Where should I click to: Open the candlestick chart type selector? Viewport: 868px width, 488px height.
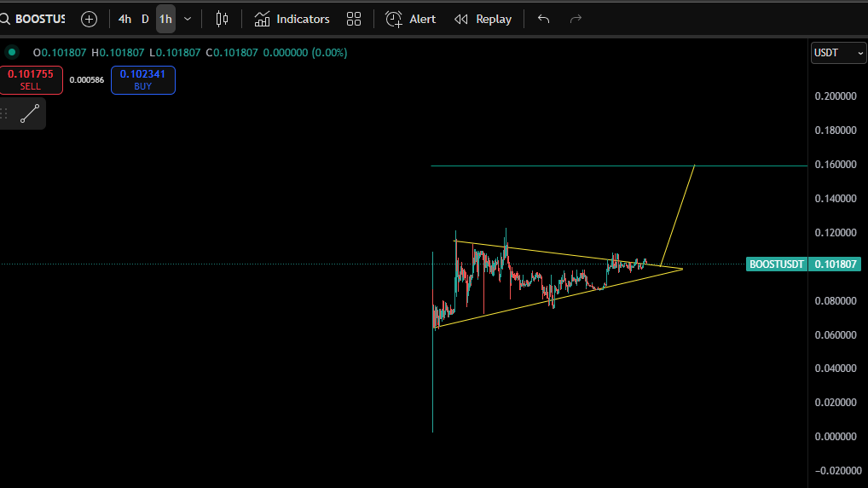click(x=222, y=19)
